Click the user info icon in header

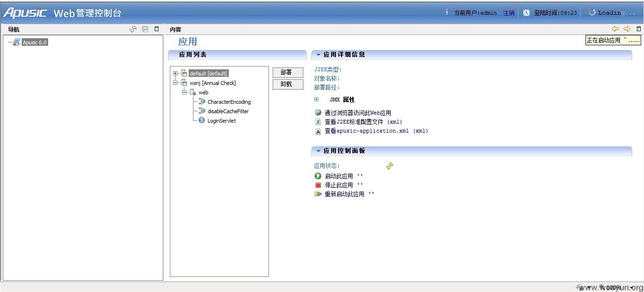coord(447,13)
